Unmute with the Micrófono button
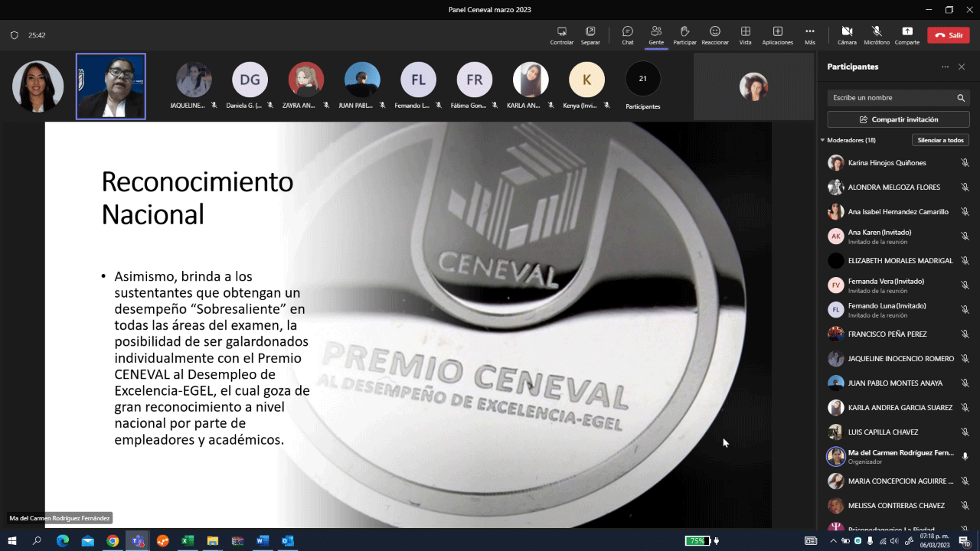 coord(877,35)
